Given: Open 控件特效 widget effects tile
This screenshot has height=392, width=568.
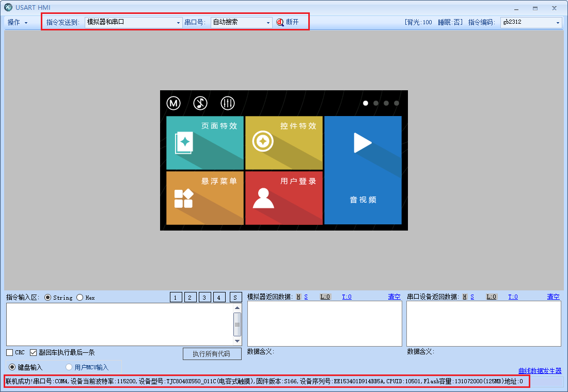Looking at the screenshot, I should pyautogui.click(x=283, y=143).
